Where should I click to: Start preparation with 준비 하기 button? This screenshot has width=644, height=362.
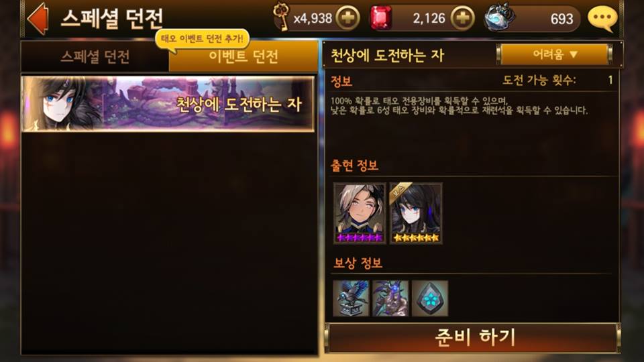[474, 337]
